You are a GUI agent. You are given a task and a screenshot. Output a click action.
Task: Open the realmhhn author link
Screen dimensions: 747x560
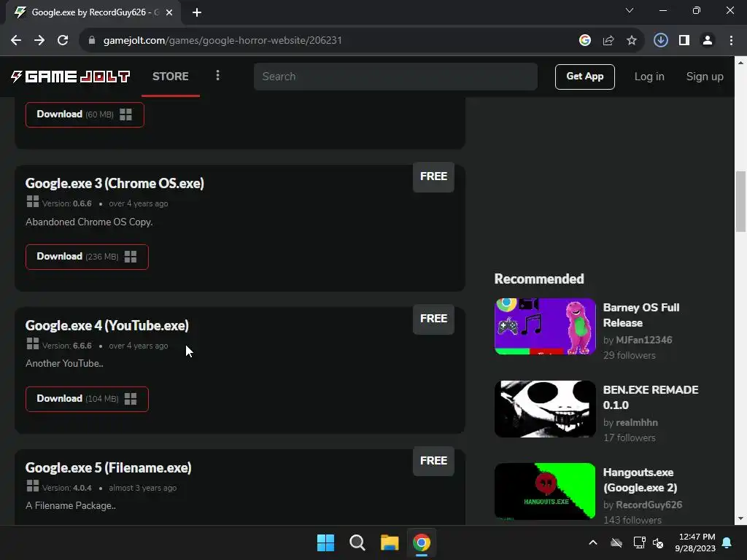tap(636, 422)
